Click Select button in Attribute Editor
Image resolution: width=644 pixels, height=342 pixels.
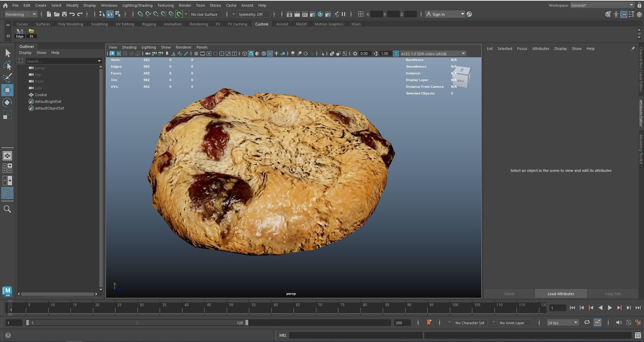509,294
